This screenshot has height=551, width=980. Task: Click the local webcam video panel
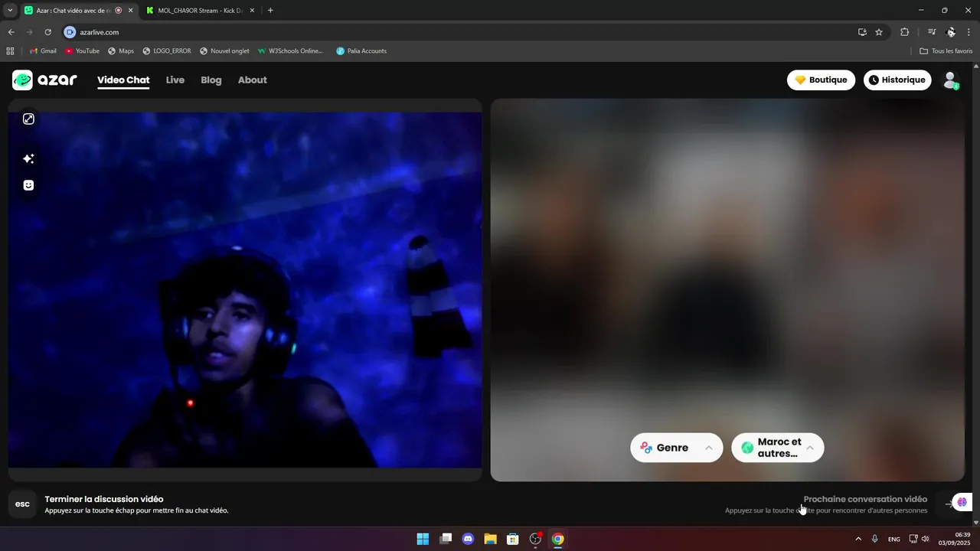(245, 290)
